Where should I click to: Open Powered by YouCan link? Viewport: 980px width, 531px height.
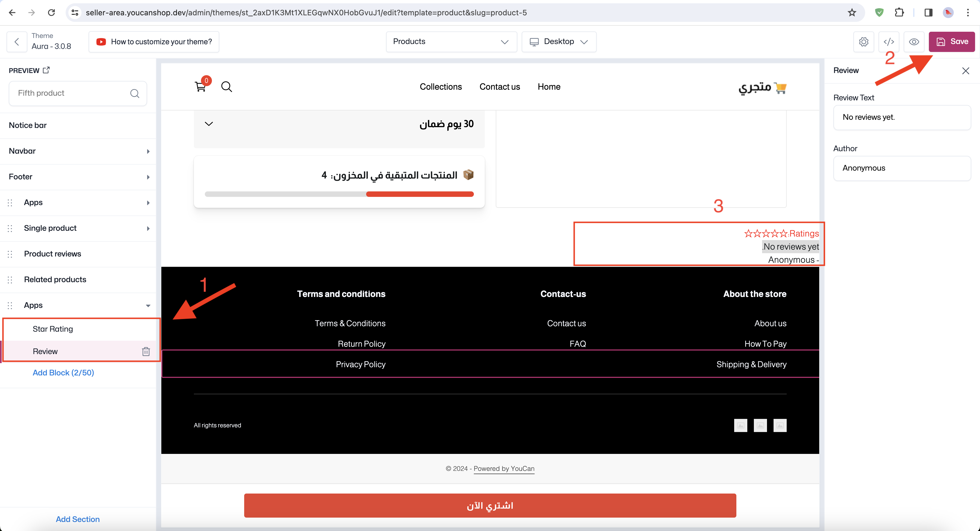click(x=504, y=469)
